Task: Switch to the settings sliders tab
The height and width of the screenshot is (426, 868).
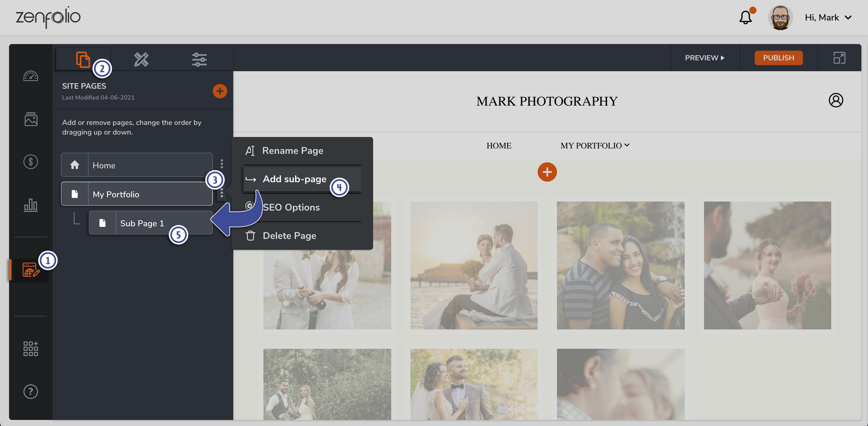Action: [199, 59]
